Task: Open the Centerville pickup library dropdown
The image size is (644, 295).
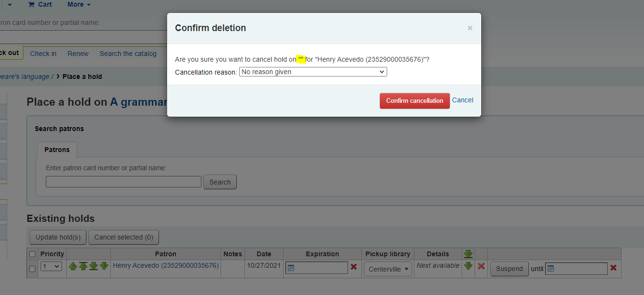Action: click(388, 269)
